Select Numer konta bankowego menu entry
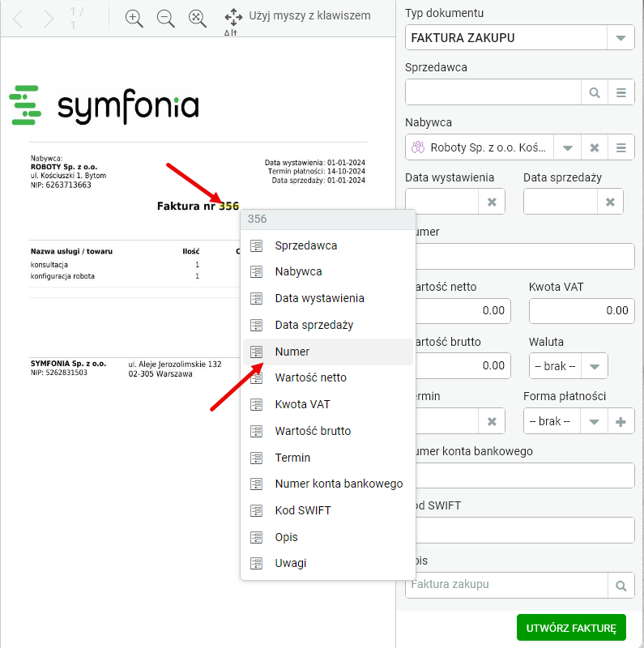The image size is (644, 648). coord(328,484)
